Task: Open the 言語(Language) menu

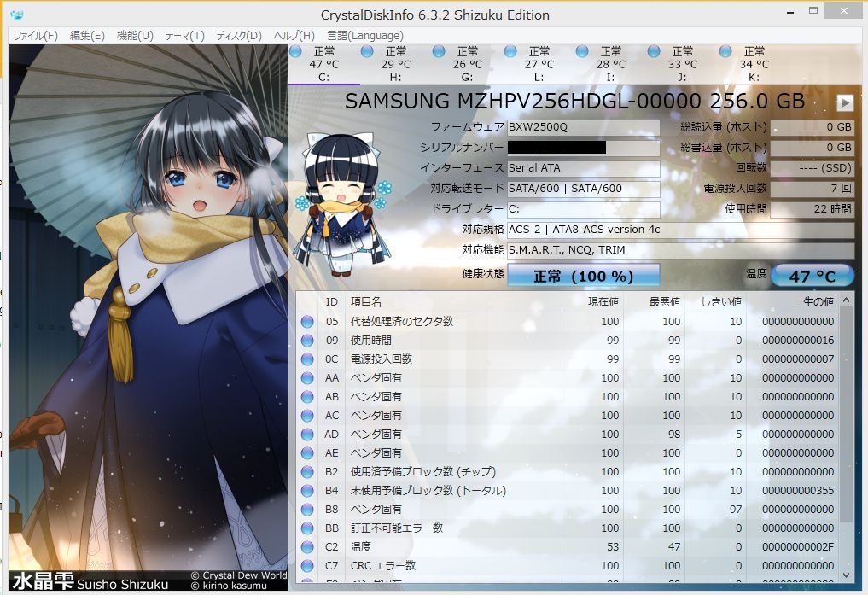Action: point(364,35)
